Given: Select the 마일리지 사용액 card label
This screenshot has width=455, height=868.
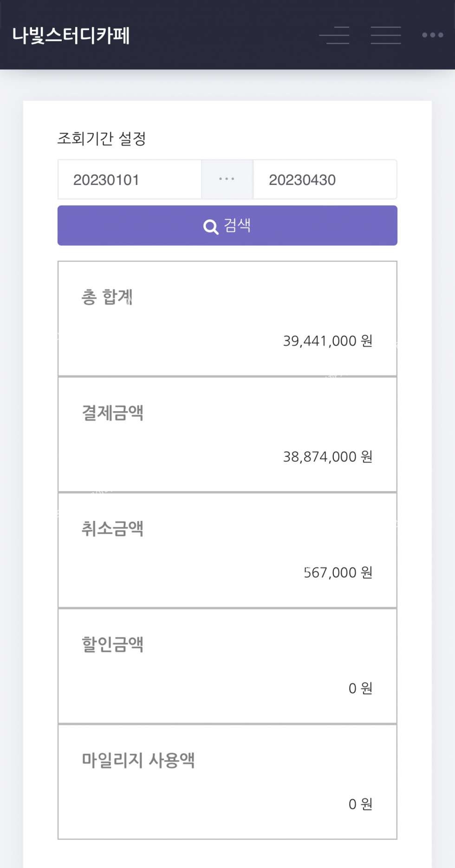Looking at the screenshot, I should point(138,760).
